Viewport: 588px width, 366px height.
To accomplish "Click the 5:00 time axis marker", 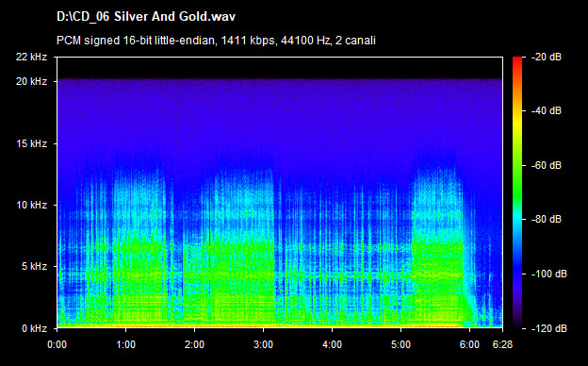I will pos(400,344).
